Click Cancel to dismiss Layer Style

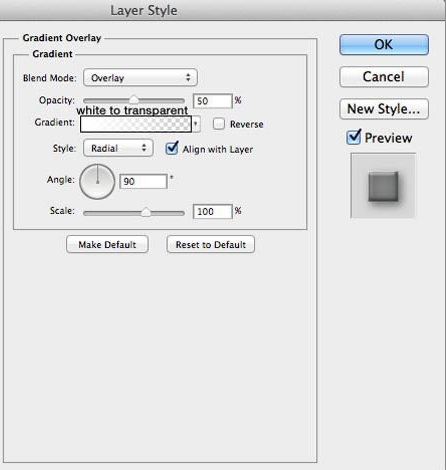click(384, 77)
